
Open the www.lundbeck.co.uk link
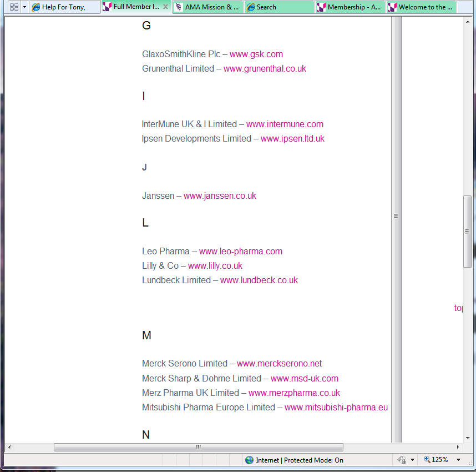click(259, 280)
